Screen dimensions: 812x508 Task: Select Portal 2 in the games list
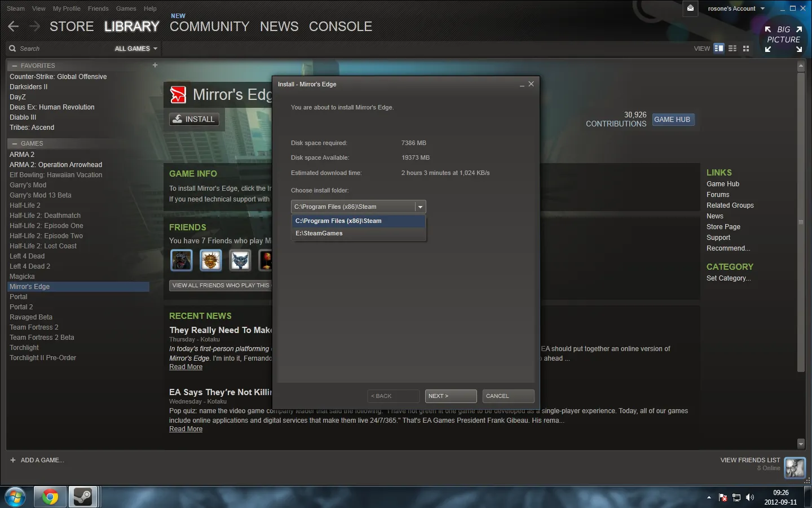21,307
